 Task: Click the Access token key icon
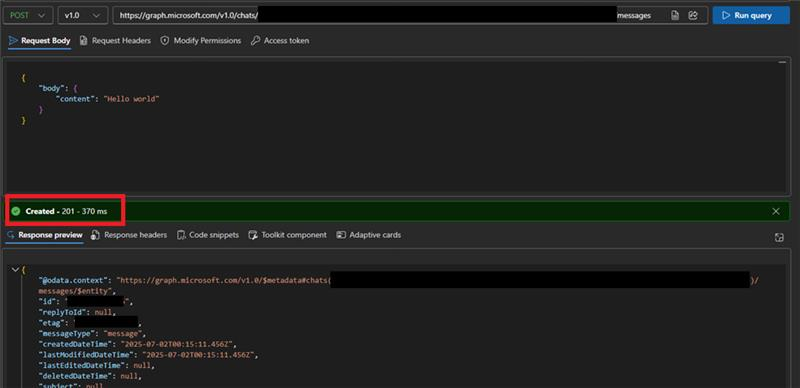(256, 41)
